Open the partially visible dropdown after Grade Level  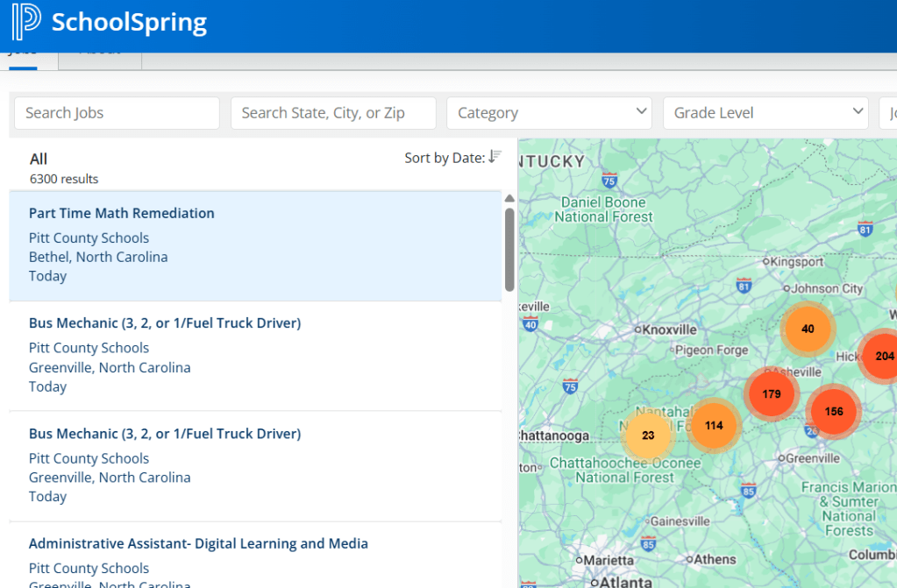(888, 113)
